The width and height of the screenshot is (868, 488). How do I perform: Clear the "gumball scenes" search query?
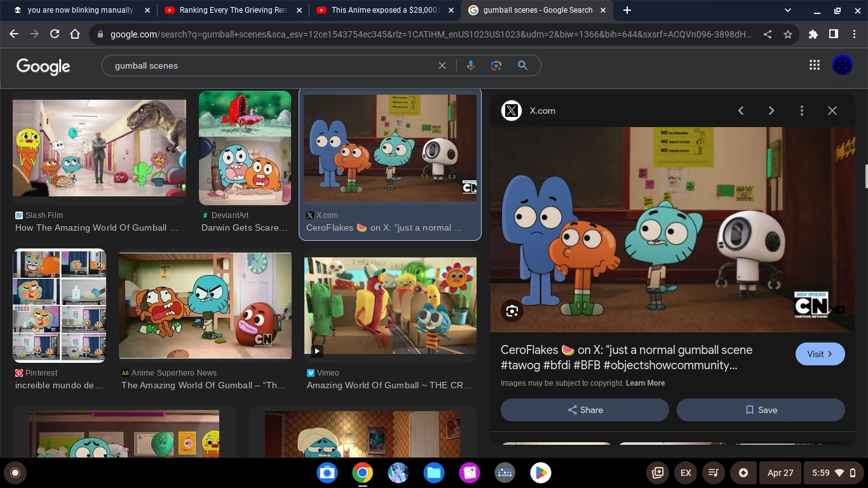click(442, 65)
